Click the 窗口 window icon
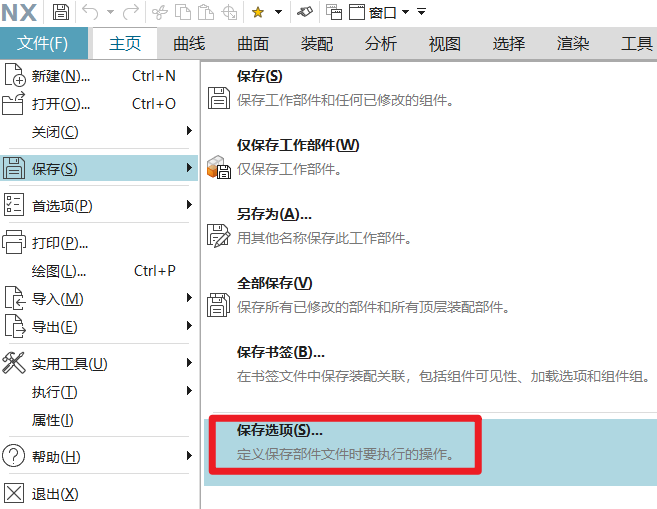 [x=357, y=13]
